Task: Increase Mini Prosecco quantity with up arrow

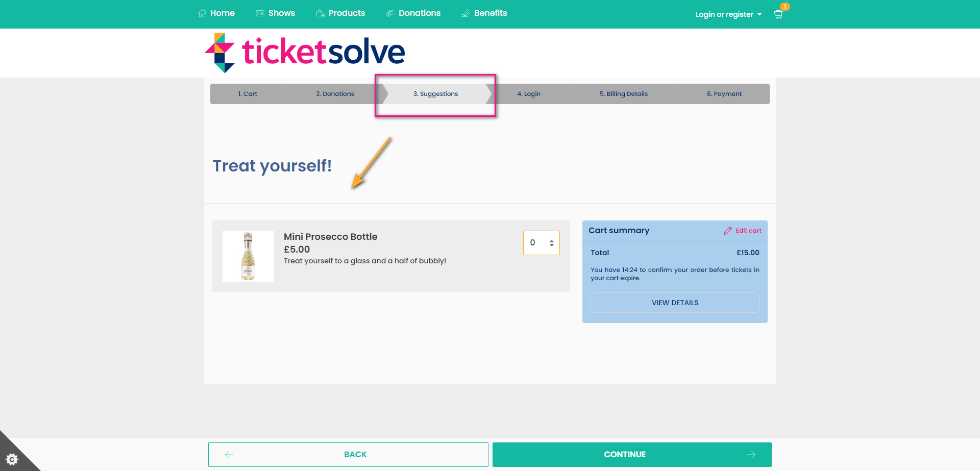Action: coord(552,240)
